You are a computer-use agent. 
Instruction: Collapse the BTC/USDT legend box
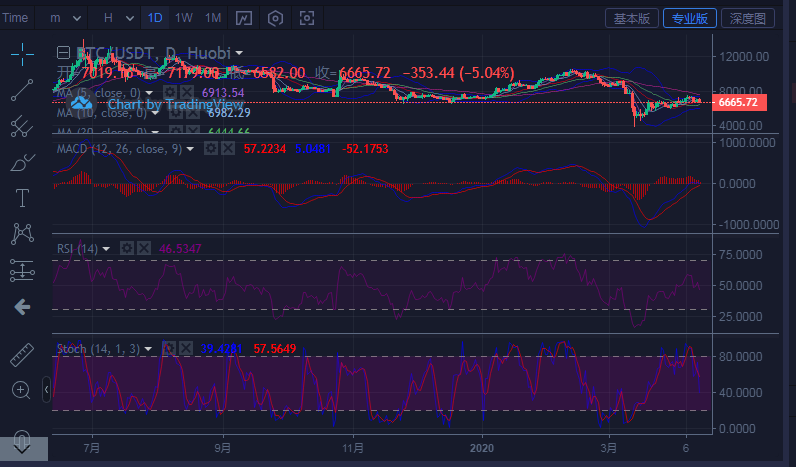pos(63,53)
